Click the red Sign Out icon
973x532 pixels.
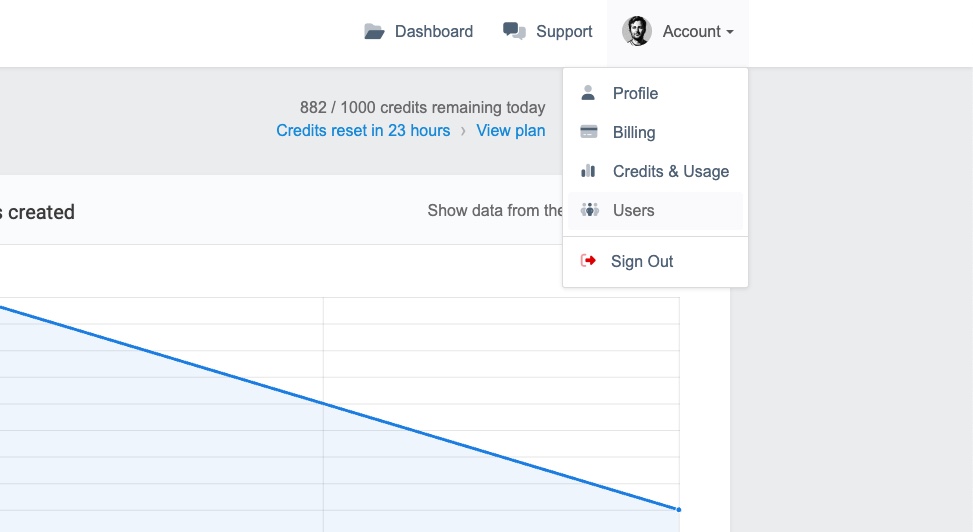(x=588, y=261)
